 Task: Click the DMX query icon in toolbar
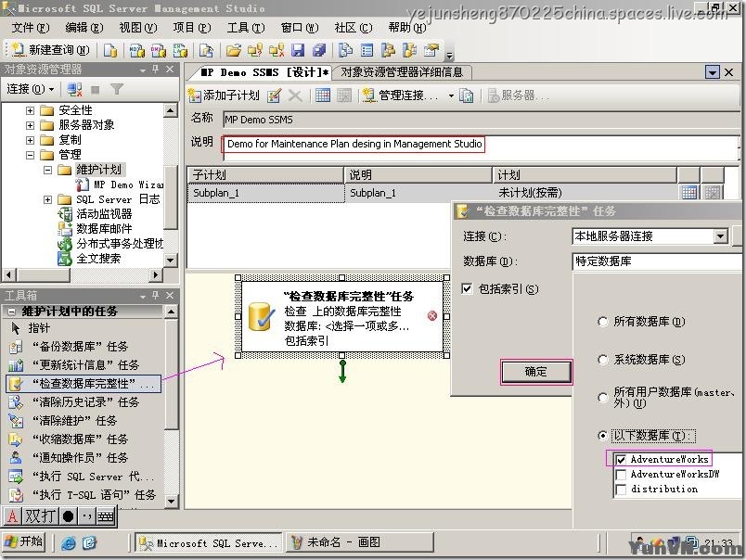tap(159, 50)
